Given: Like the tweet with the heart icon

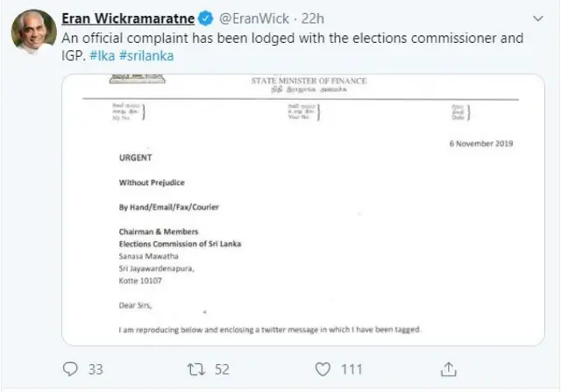Looking at the screenshot, I should click(x=323, y=368).
